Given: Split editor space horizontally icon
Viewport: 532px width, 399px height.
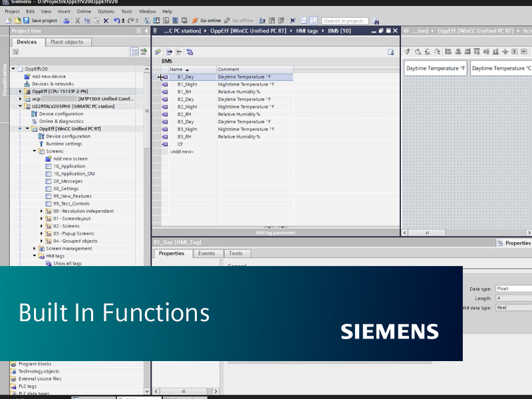Looking at the screenshot, I should pos(304,21).
